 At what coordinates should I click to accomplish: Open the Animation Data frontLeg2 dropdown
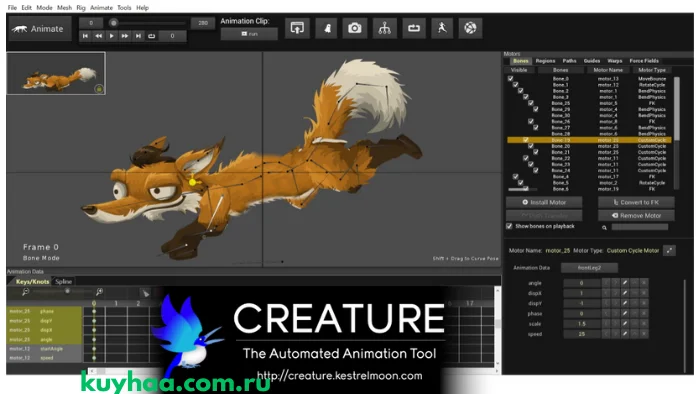click(x=589, y=268)
